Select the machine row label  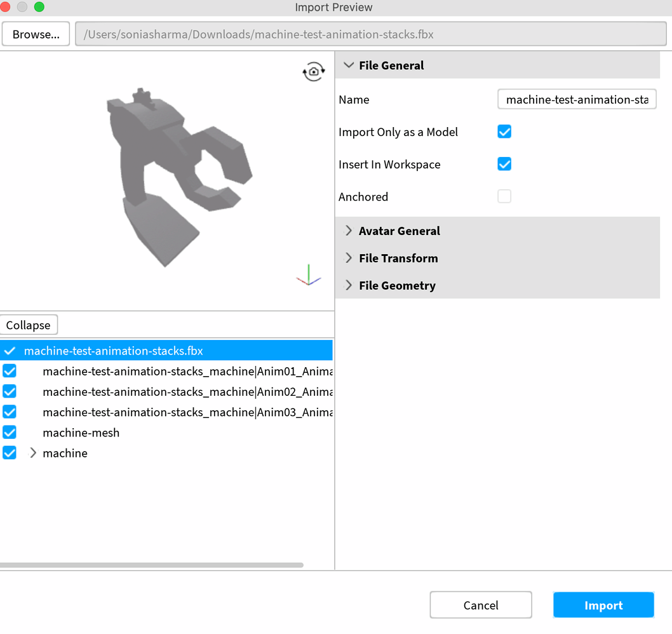[65, 453]
